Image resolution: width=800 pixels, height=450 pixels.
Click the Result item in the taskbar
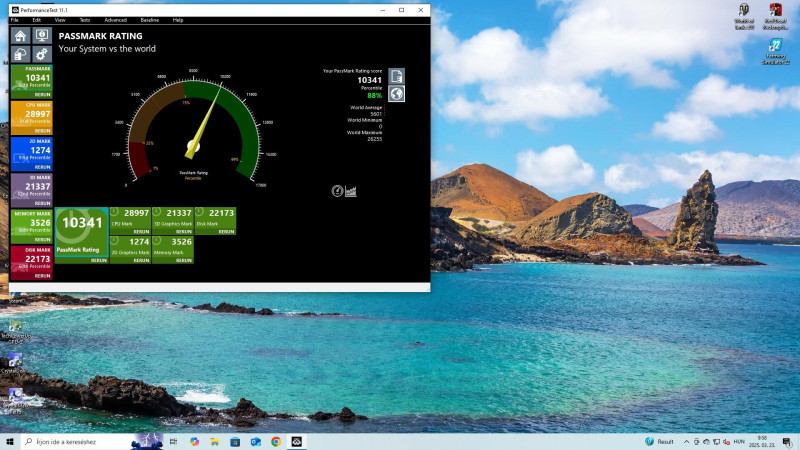tap(660, 441)
